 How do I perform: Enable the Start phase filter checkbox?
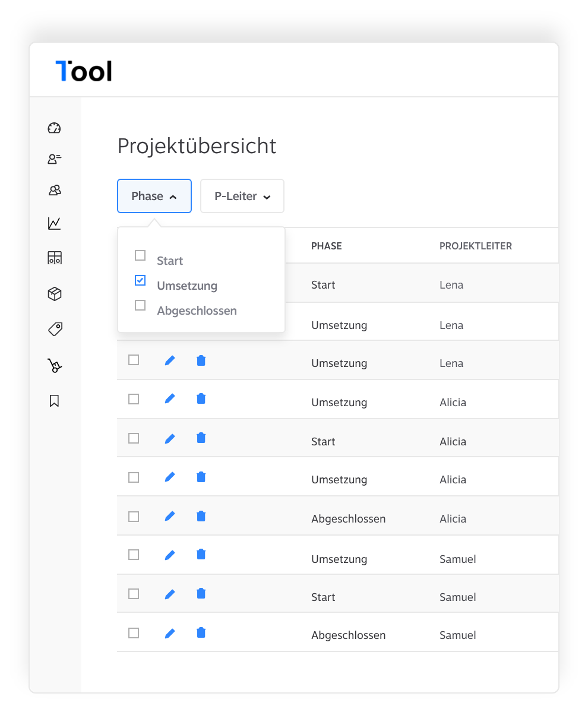[x=140, y=256]
